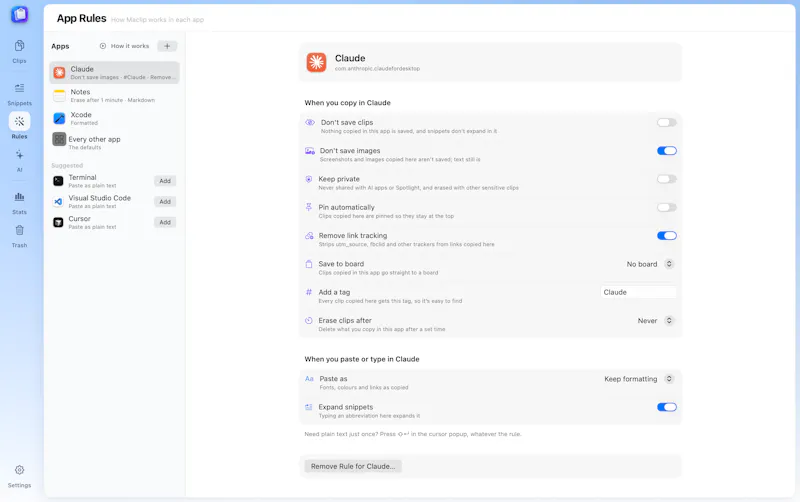This screenshot has width=800, height=502.
Task: Click the Cursor app icon
Action: (58, 222)
